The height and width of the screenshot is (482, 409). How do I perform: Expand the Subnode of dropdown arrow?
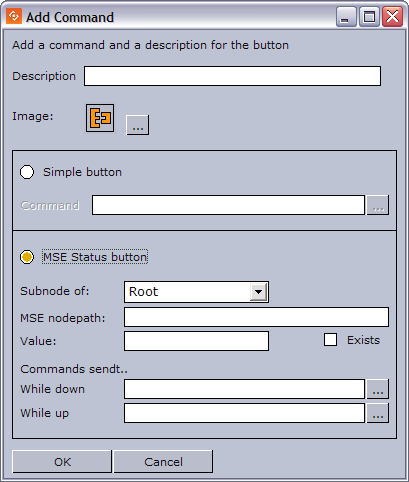click(x=258, y=292)
